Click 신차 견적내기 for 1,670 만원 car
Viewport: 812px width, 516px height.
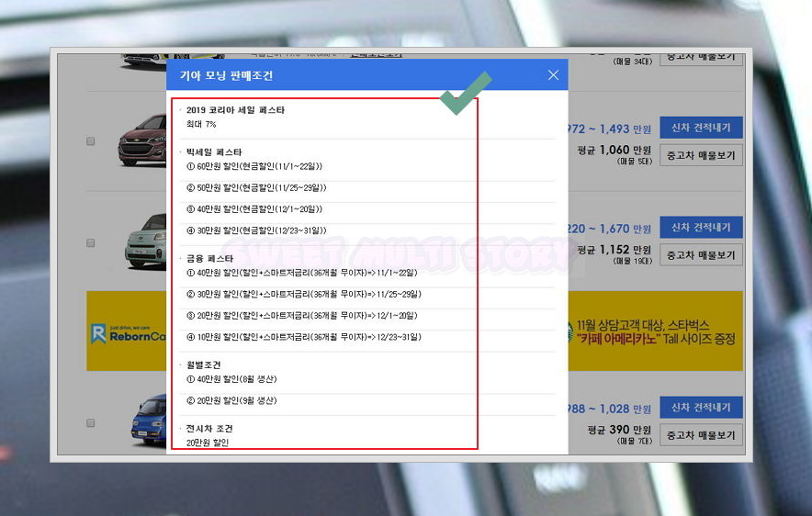coord(701,227)
